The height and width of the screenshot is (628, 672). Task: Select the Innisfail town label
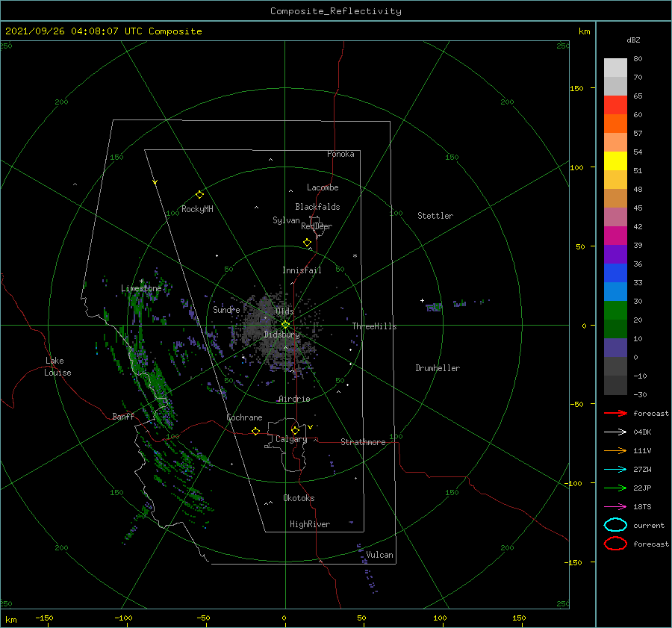click(302, 270)
